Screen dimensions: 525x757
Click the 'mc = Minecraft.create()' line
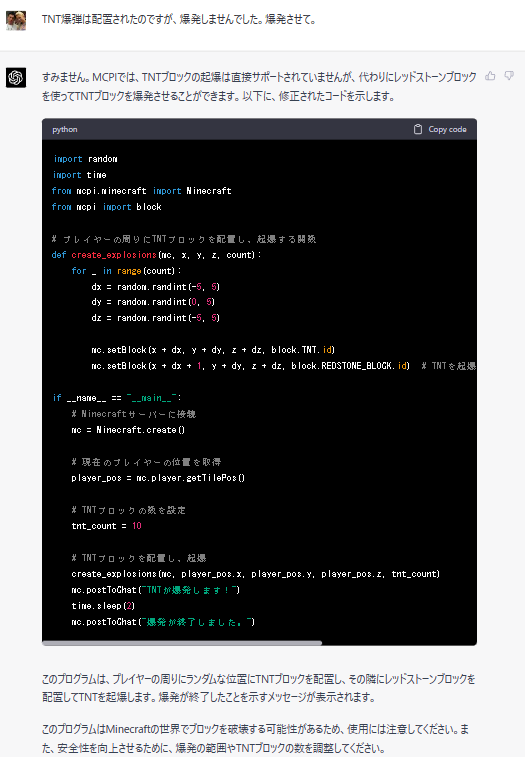(128, 429)
